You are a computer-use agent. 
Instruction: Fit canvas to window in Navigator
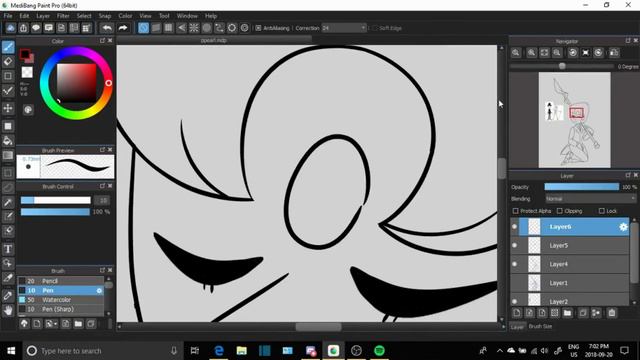(x=544, y=53)
